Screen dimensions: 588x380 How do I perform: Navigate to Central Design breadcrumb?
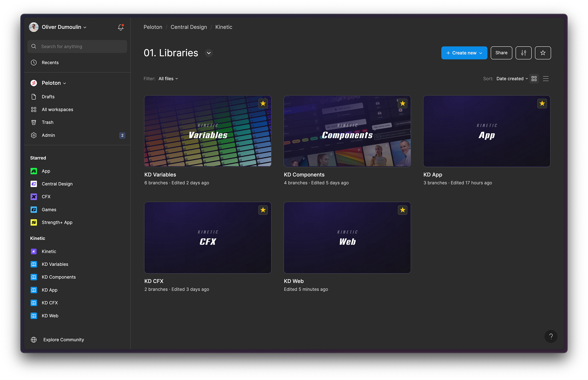189,27
